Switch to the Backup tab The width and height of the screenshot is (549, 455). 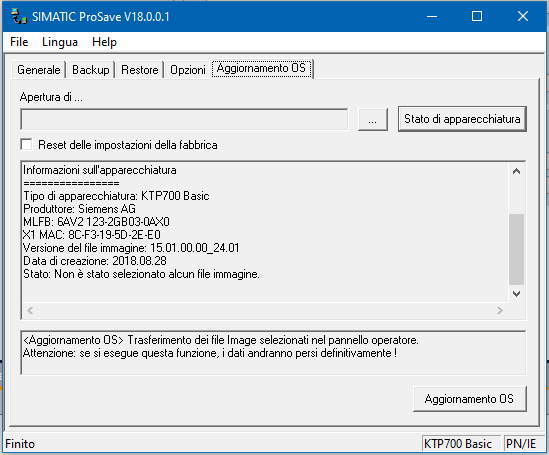click(x=91, y=70)
